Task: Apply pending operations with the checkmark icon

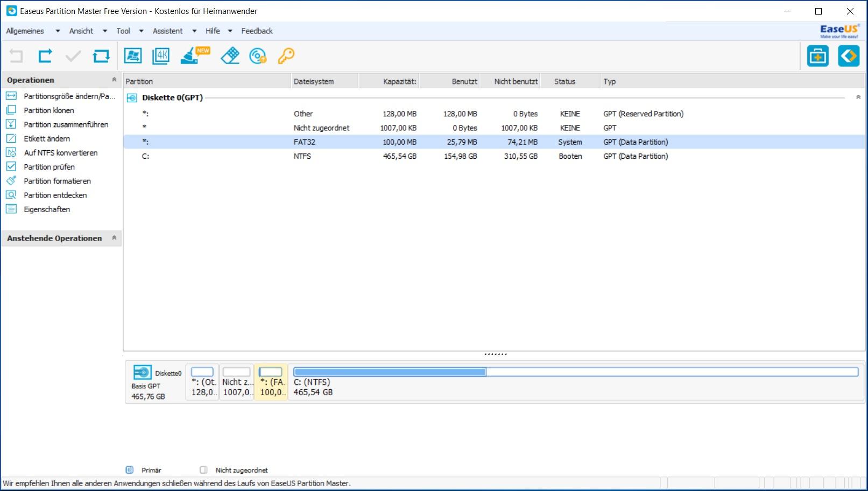Action: [x=73, y=56]
